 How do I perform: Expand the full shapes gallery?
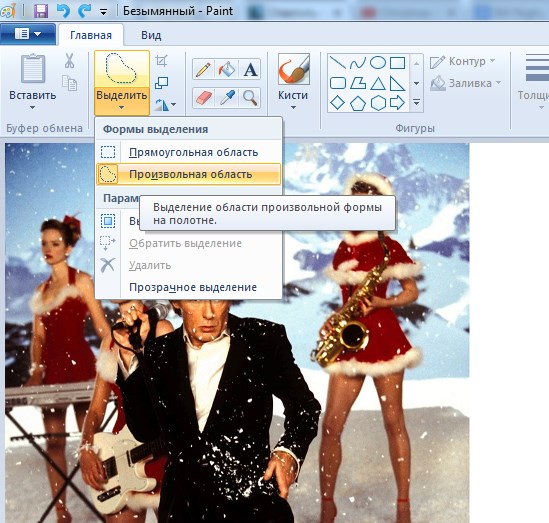pyautogui.click(x=416, y=103)
